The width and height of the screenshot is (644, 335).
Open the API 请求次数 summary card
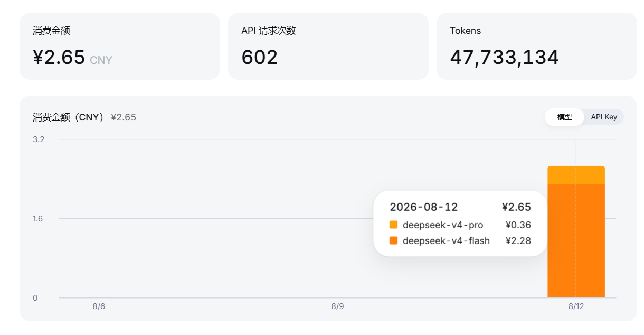point(328,46)
